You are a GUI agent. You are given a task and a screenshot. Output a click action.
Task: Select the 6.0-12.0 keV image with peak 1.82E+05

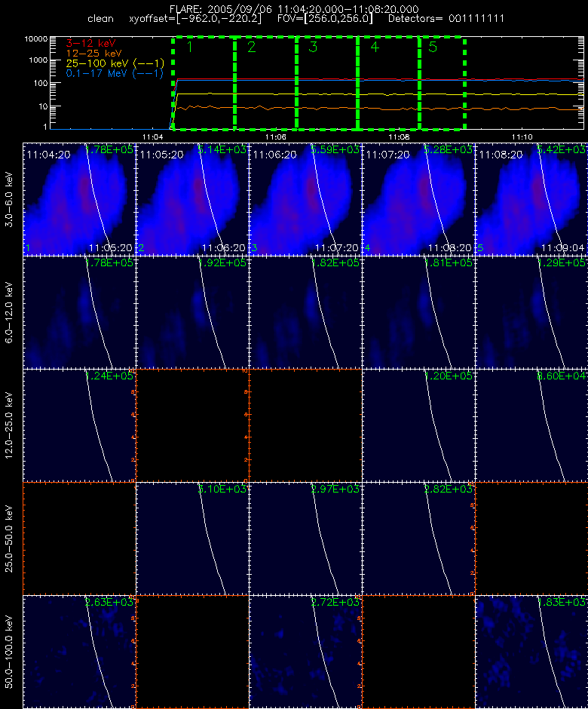tap(305, 312)
